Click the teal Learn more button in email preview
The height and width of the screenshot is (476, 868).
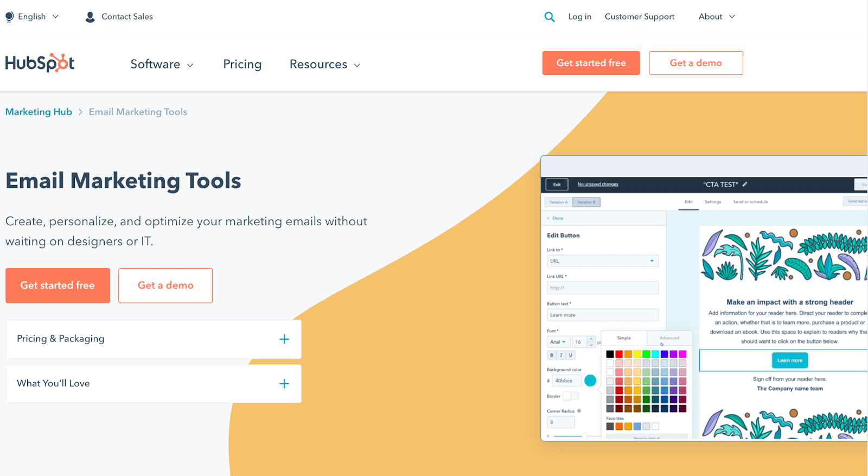[790, 360]
